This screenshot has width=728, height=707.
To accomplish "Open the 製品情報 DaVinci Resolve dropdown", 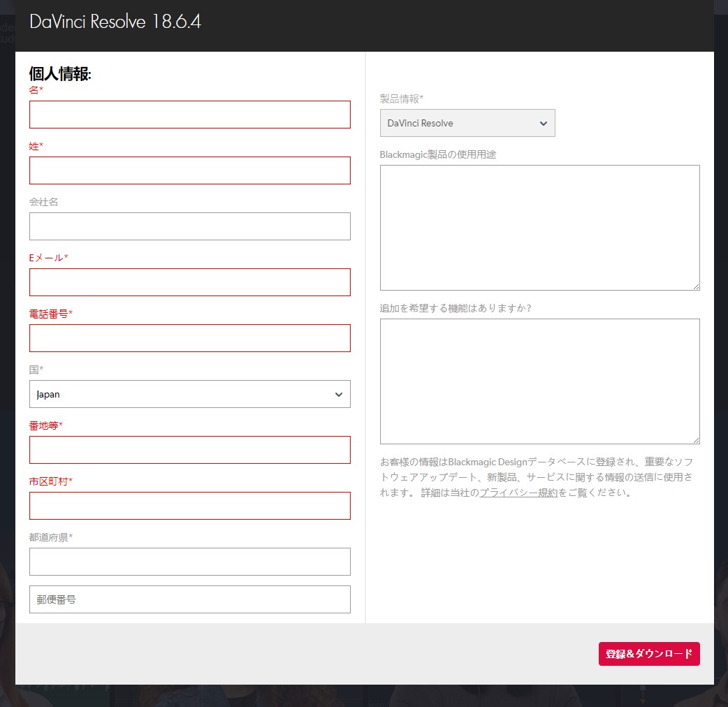I will point(467,123).
